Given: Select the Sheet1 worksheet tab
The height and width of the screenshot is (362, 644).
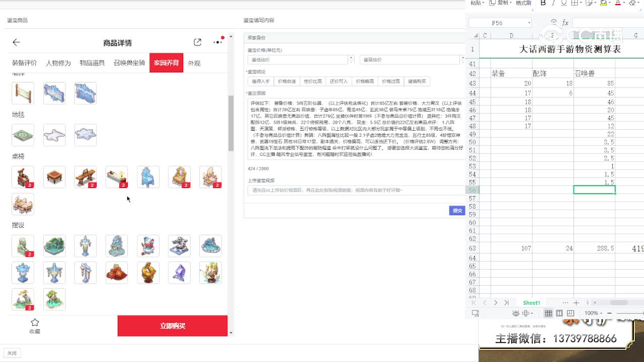Looking at the screenshot, I should point(531,303).
